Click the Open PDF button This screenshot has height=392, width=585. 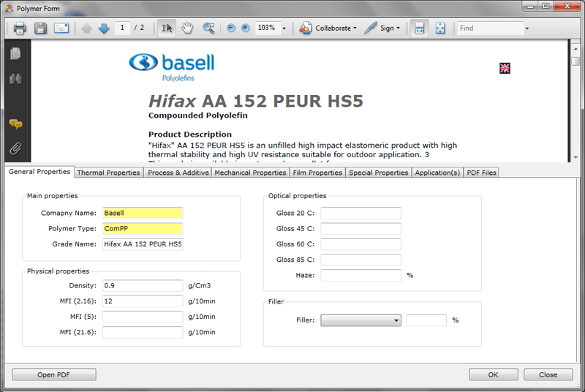[53, 375]
